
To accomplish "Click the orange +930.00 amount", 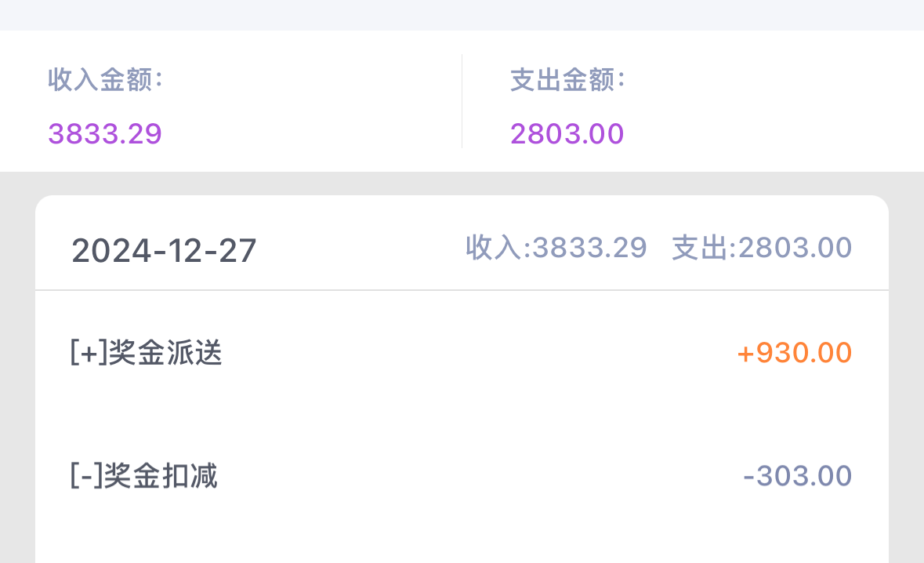I will (x=794, y=353).
